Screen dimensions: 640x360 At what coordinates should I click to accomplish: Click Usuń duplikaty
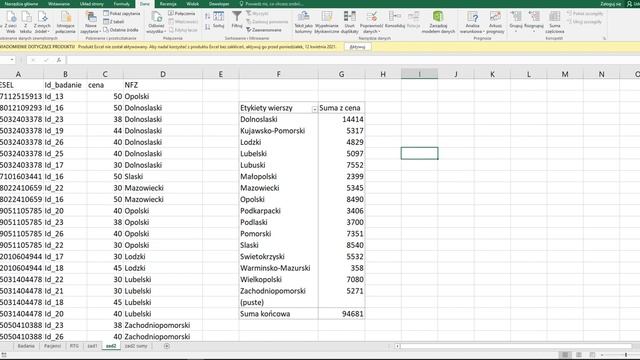point(350,22)
